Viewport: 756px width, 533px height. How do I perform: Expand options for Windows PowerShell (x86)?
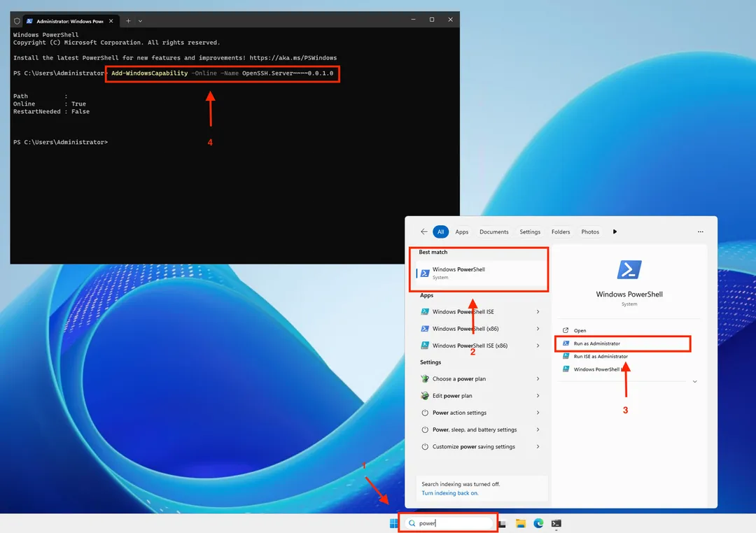(x=538, y=329)
